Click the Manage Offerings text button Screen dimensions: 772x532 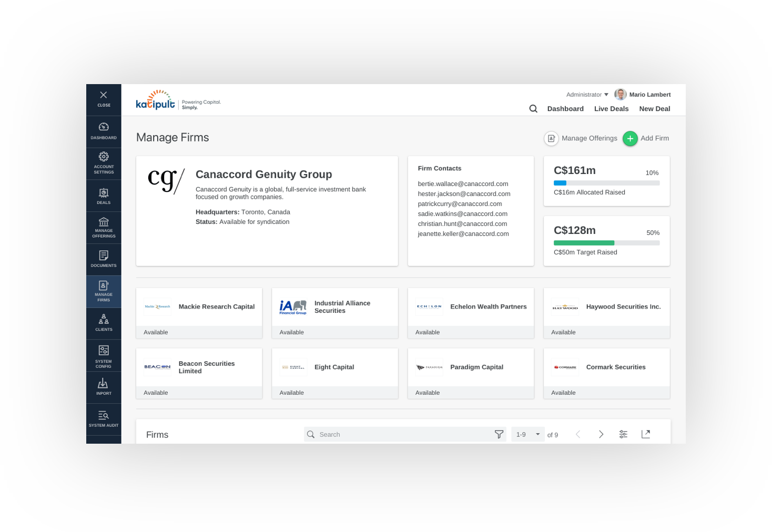[590, 138]
